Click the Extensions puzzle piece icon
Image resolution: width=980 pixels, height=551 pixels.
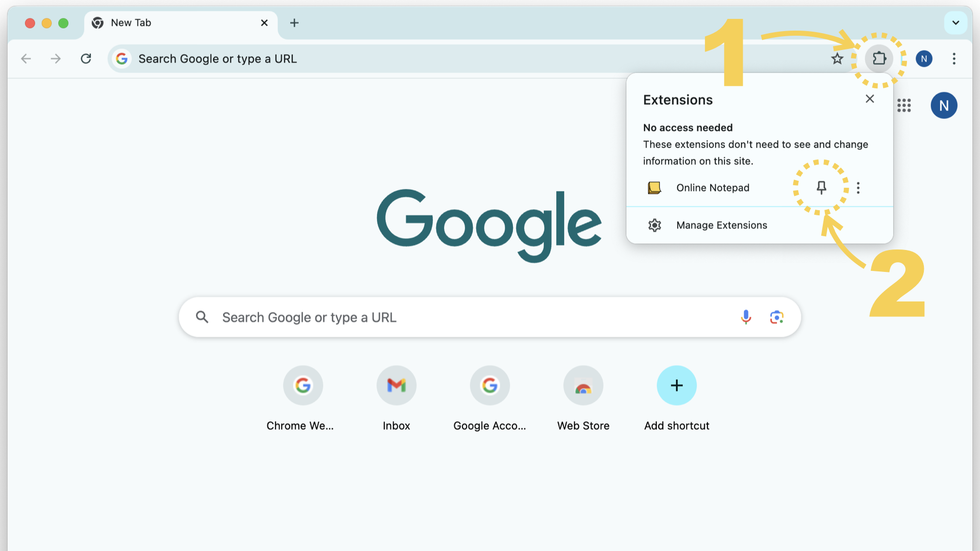(x=879, y=59)
